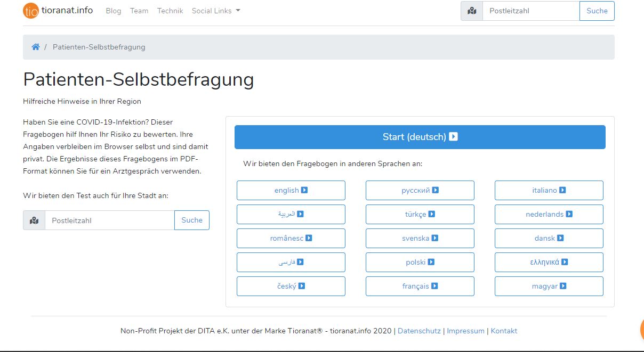Screen dimensions: 644x352
Task: Click the play icon next to magyar
Action: pyautogui.click(x=563, y=286)
